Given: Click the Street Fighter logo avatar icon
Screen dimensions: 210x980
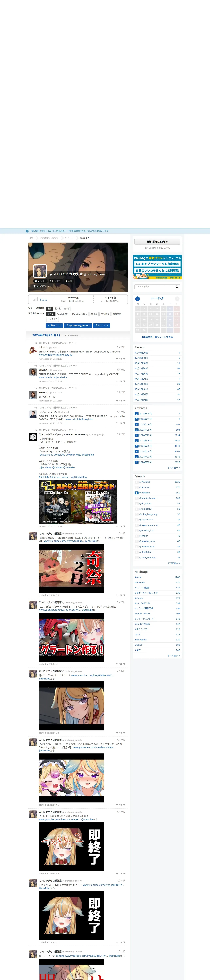Looking at the screenshot, I should [x=33, y=437].
